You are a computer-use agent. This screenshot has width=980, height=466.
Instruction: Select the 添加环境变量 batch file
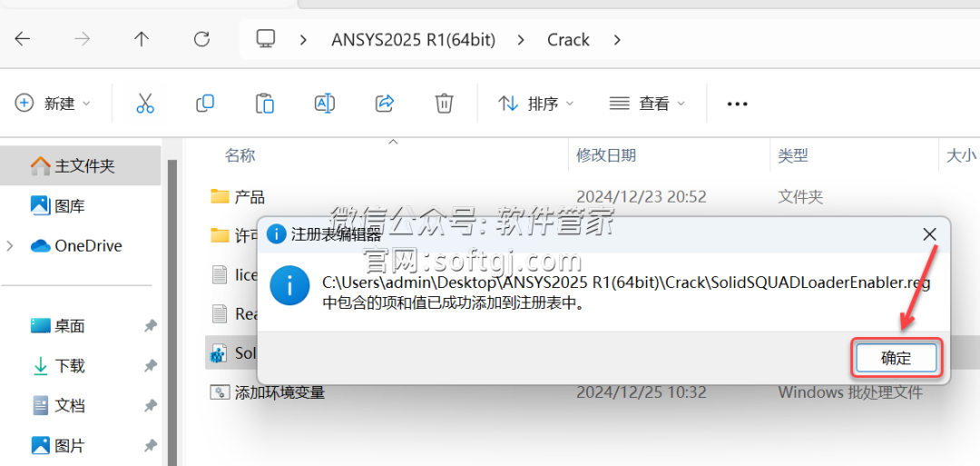279,392
